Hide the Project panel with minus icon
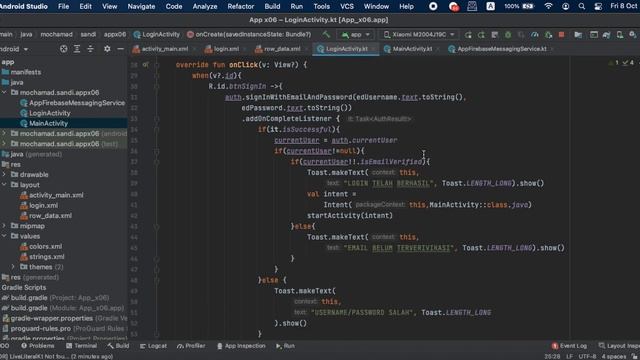 click(x=120, y=49)
